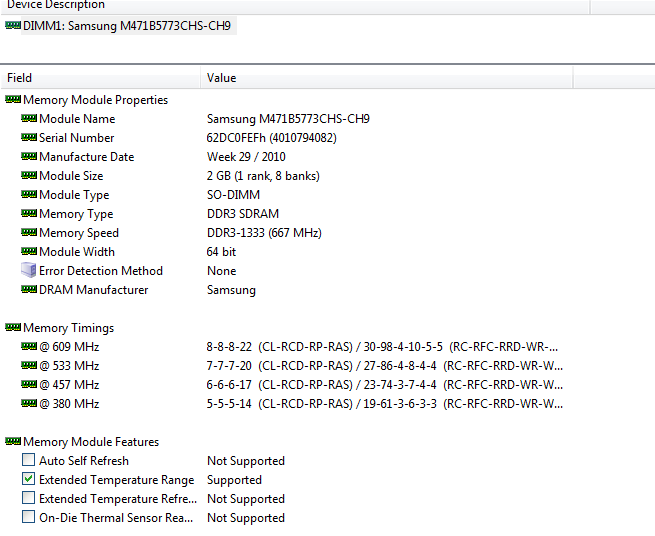Click the Device Description column header
This screenshot has width=655, height=536.
(x=294, y=5)
